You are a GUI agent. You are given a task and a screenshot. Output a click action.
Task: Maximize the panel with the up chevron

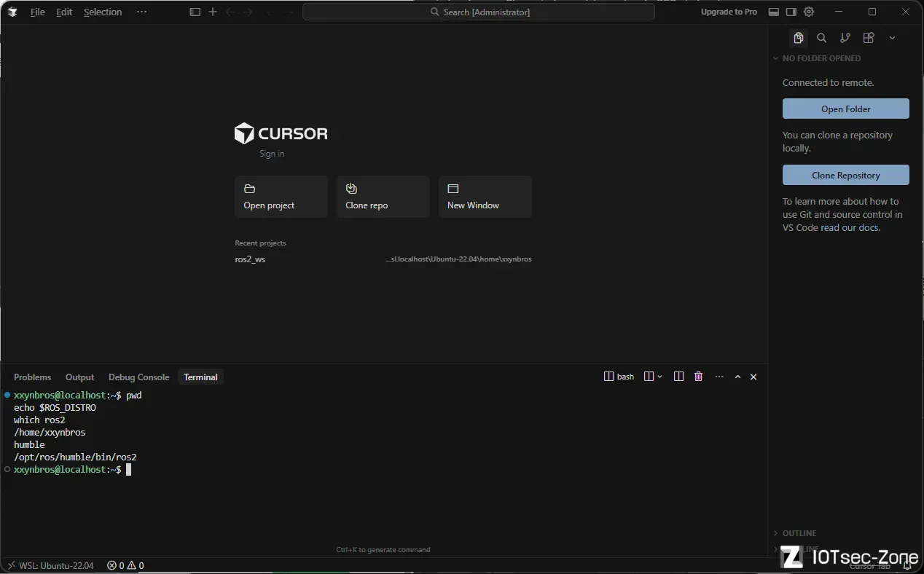(x=737, y=377)
